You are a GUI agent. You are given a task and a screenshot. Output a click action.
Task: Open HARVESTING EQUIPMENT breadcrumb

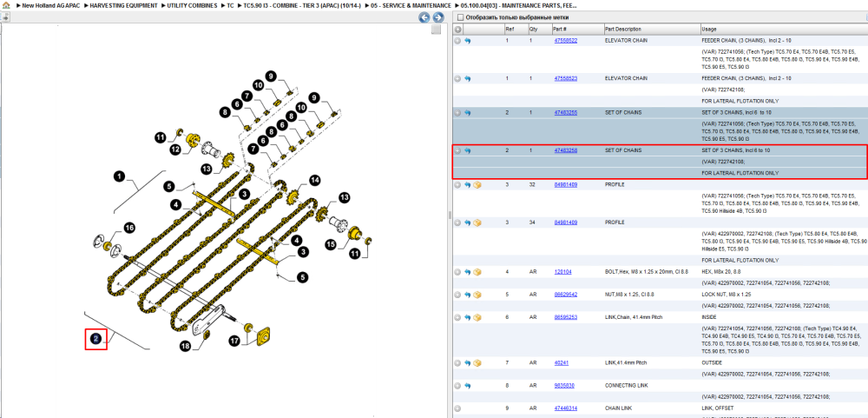(x=126, y=5)
